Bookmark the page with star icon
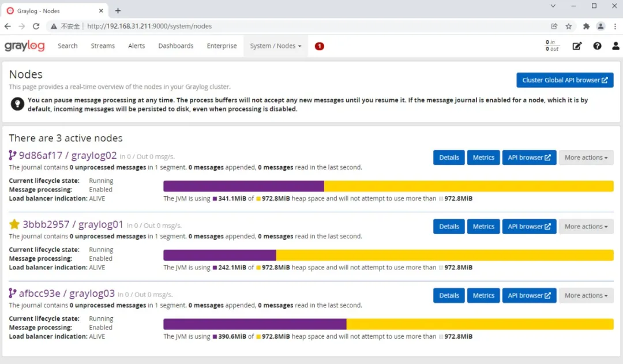The image size is (623, 364). [569, 26]
